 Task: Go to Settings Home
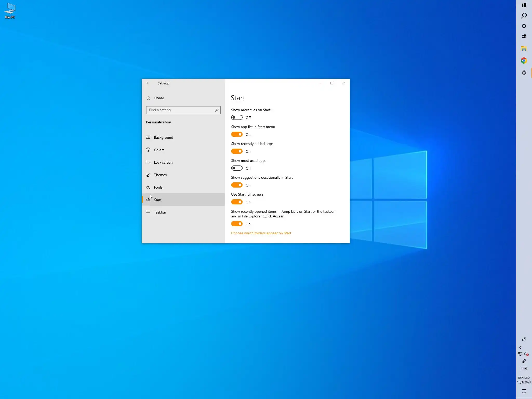(159, 98)
